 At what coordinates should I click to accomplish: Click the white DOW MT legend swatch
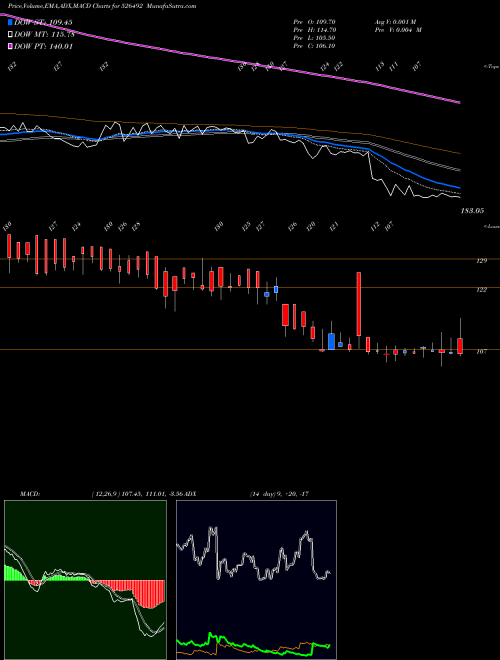[x=10, y=35]
